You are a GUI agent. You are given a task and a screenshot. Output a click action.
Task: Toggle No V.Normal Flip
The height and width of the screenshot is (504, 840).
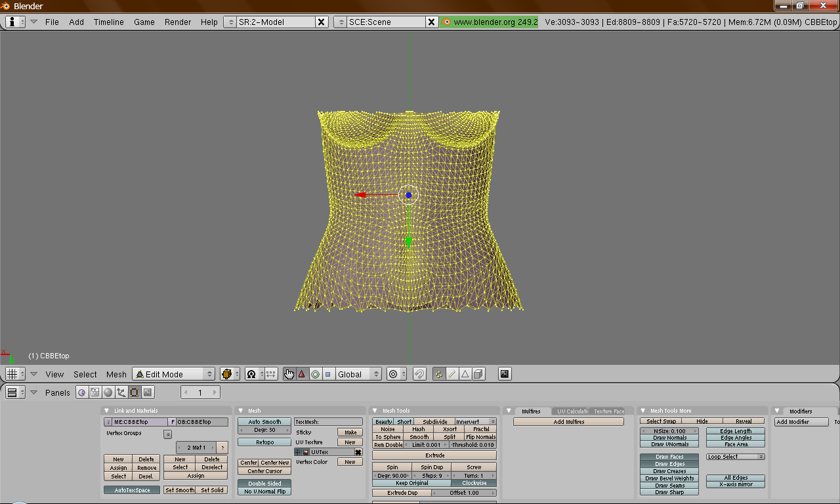pos(264,491)
